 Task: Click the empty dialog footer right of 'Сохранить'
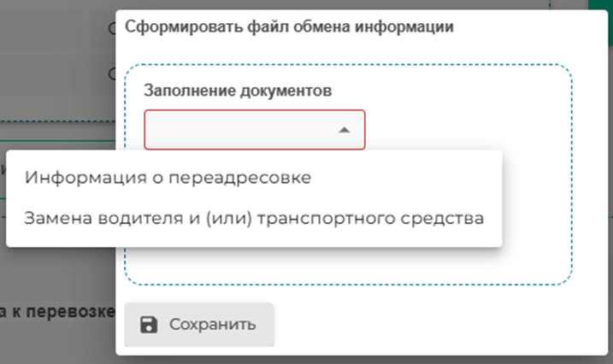tap(427, 325)
